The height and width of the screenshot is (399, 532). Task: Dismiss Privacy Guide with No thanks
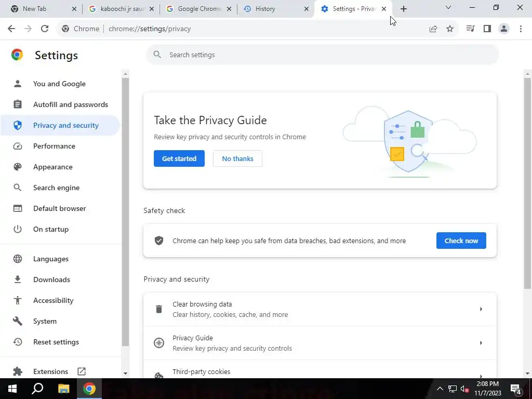237,158
